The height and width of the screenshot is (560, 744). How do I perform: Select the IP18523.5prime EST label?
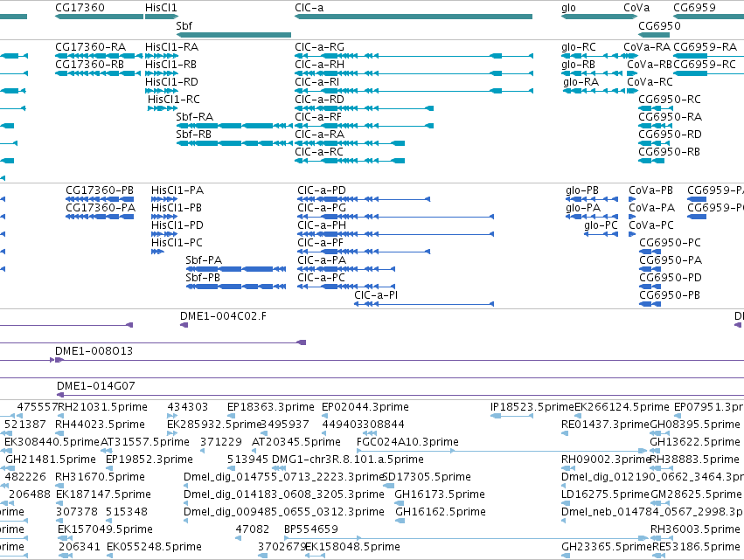pyautogui.click(x=532, y=407)
